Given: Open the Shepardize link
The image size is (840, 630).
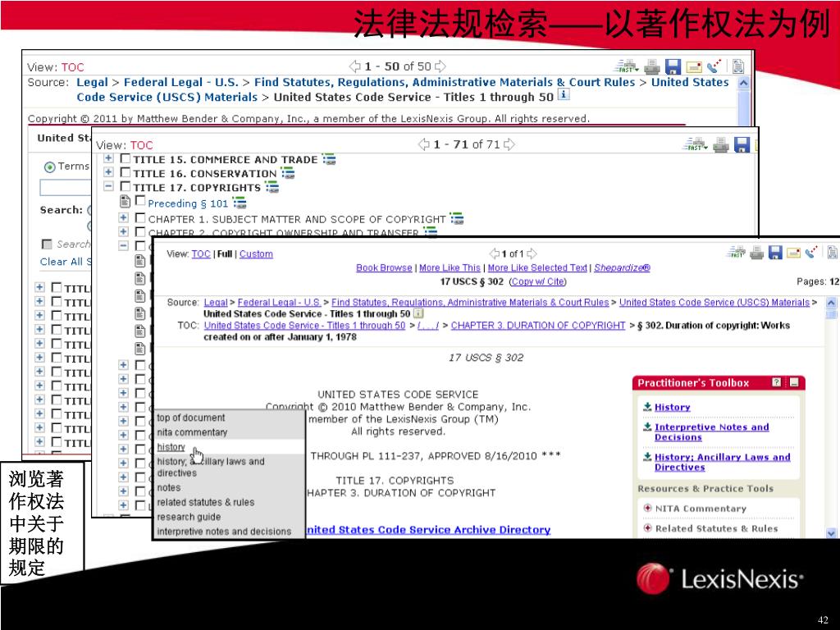Looking at the screenshot, I should [622, 268].
